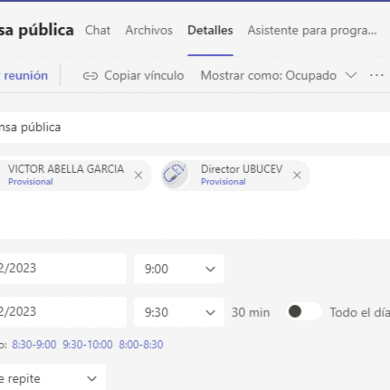Select the VICTOR ABELLA GARCIA attendee name
Screen dimensions: 390x390
pyautogui.click(x=66, y=169)
